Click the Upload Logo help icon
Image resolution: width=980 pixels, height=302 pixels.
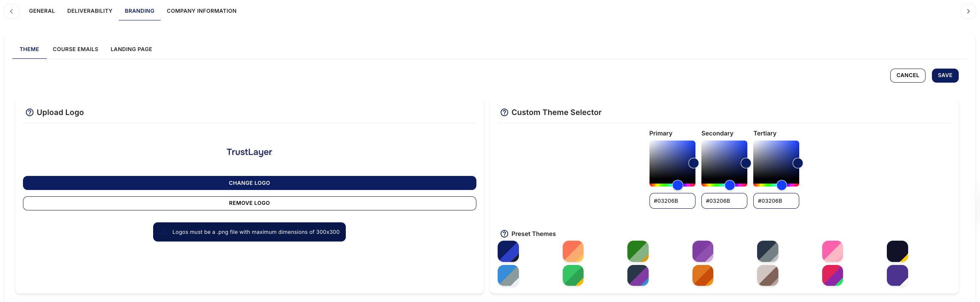(x=30, y=112)
